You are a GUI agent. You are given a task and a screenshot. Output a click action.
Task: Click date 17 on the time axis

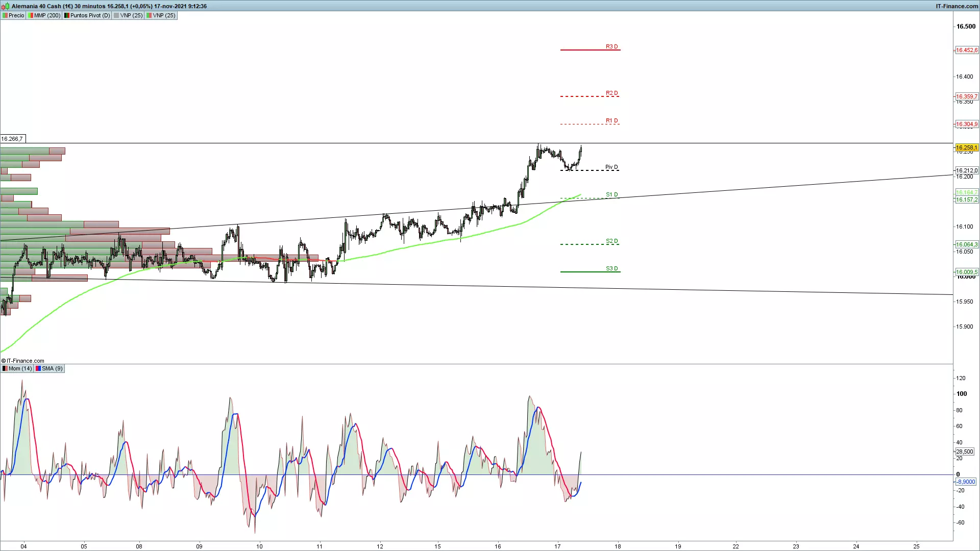(557, 546)
